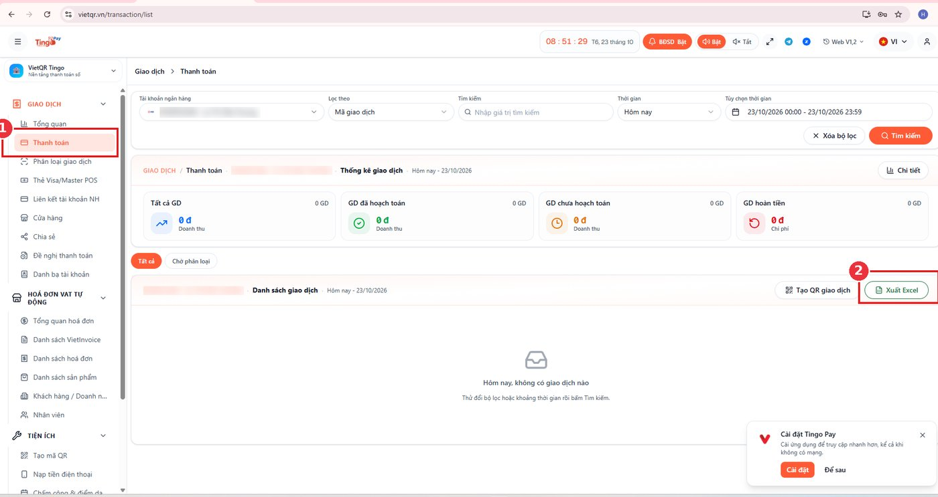938x497 pixels.
Task: Toggle the BĐSD Bật notification switch
Action: (667, 42)
